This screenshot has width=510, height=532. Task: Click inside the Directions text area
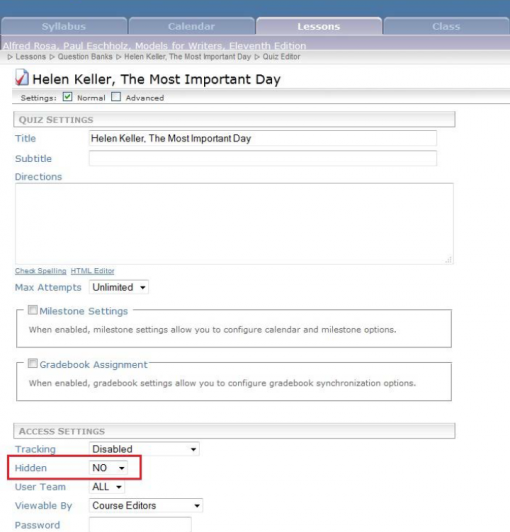pyautogui.click(x=234, y=224)
